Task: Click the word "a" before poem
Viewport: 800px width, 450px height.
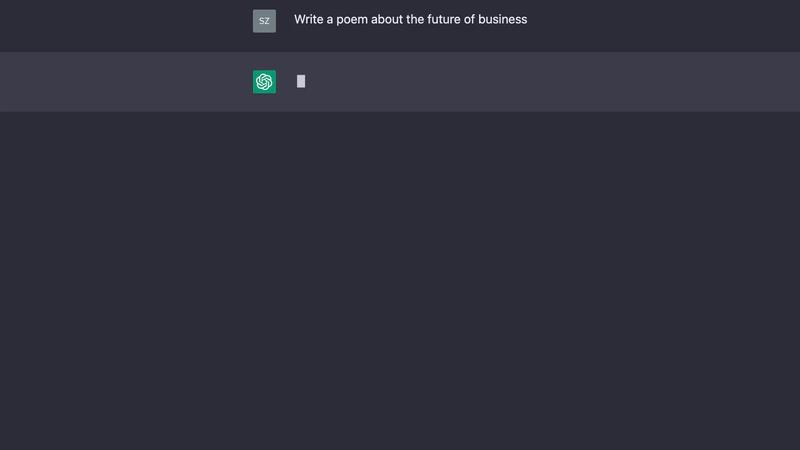Action: point(330,19)
